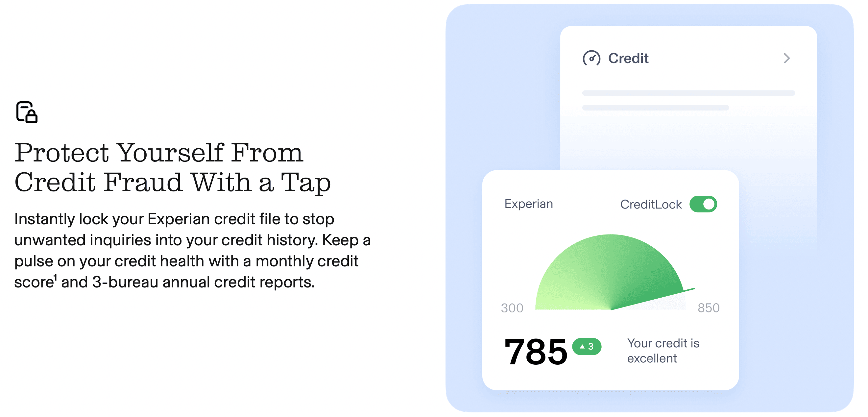Click the Your credit is excellent message
The width and height of the screenshot is (868, 417).
[x=663, y=351]
